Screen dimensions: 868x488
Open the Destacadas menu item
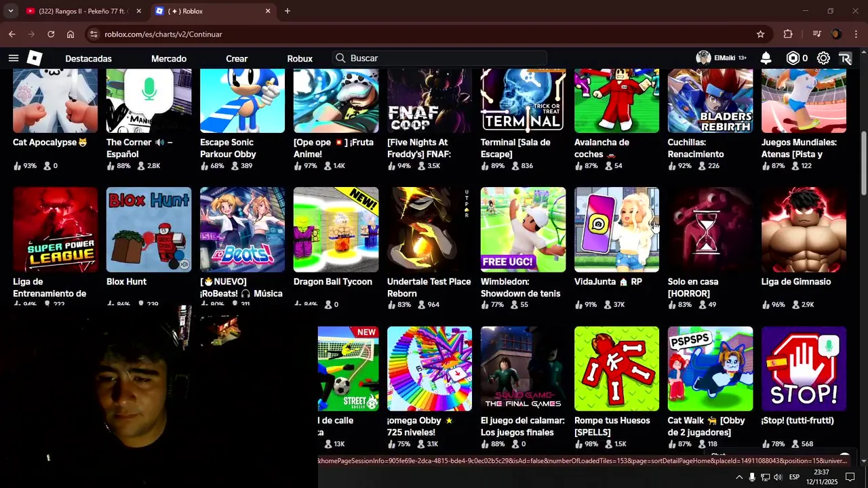click(88, 59)
